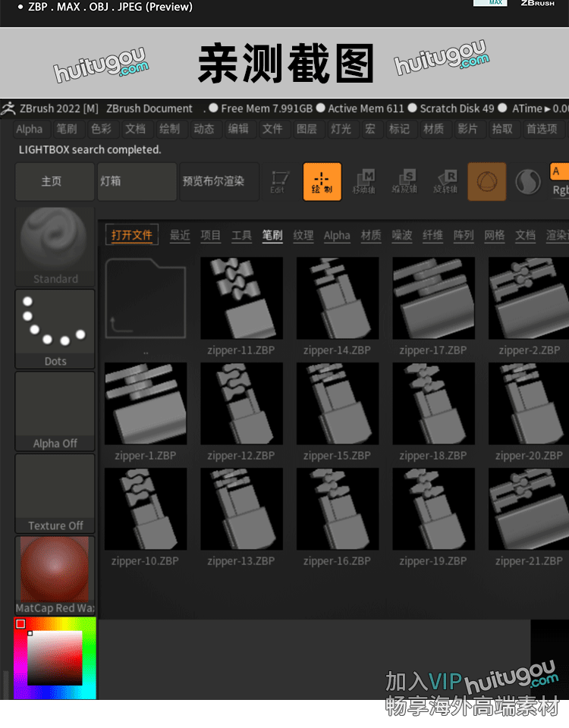
Task: Select the zipper-15.ZBP brush thumbnail
Action: tap(338, 403)
